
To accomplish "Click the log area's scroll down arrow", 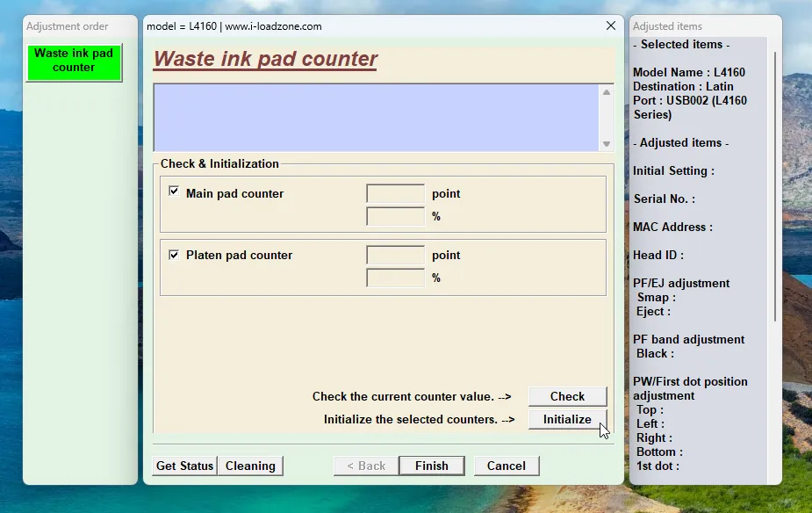I will [x=606, y=144].
